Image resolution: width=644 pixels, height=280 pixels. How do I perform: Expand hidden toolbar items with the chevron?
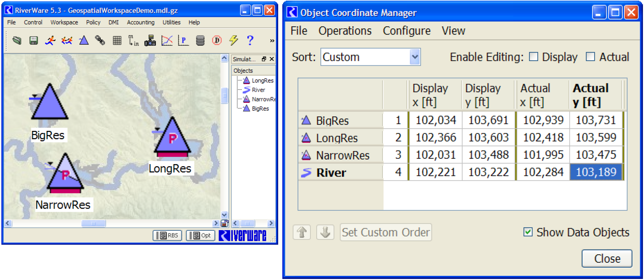(272, 41)
